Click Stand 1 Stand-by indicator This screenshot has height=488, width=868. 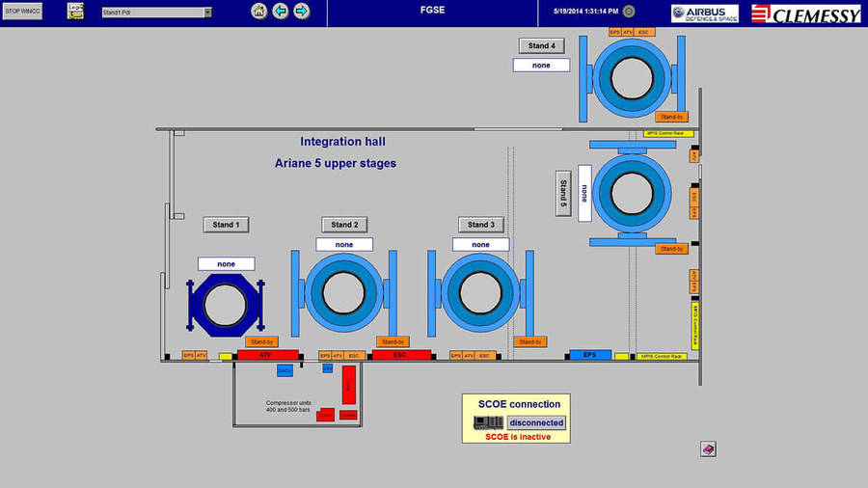(x=261, y=342)
